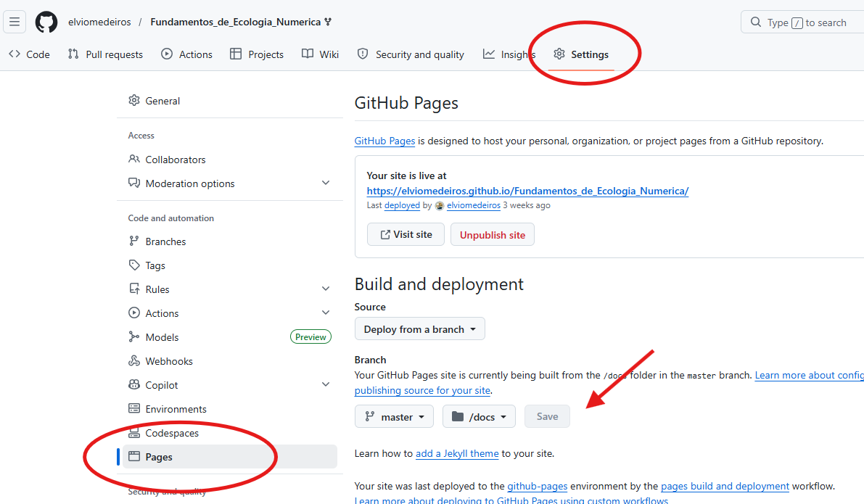Open Collaborators settings
Image resolution: width=864 pixels, height=504 pixels.
[x=230, y=160]
